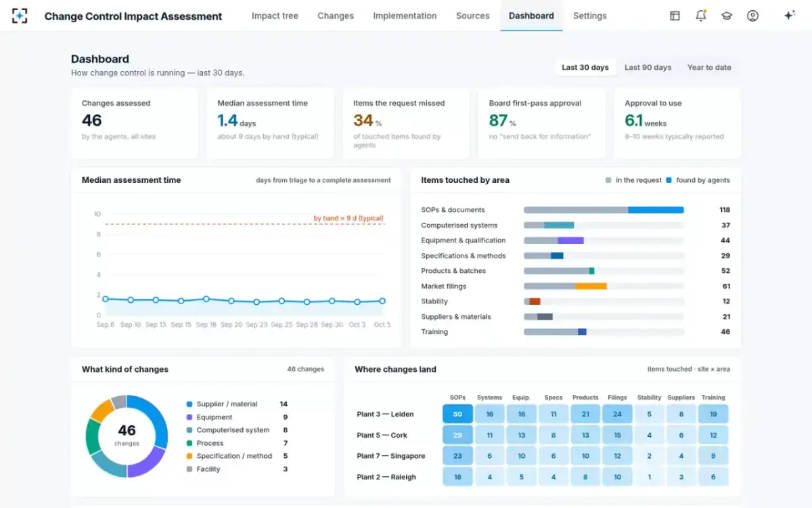Screen dimensions: 812x508
Task: Open the layout panel icon
Action: 675,16
